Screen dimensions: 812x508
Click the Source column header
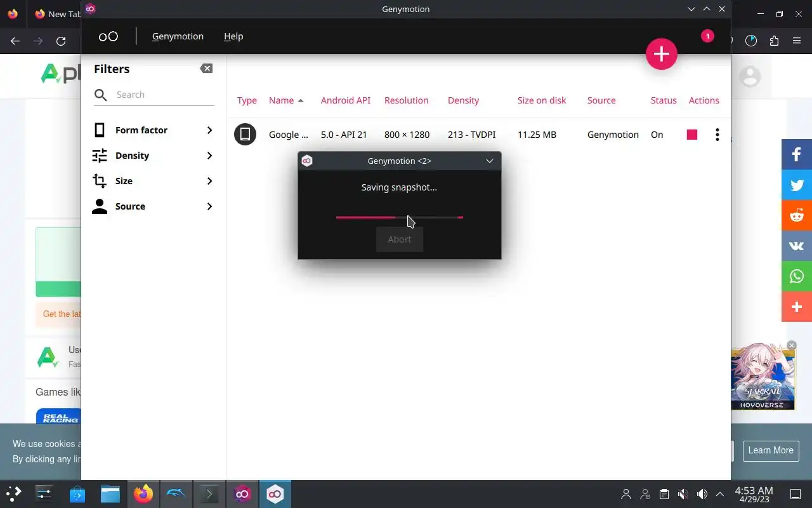(x=601, y=100)
